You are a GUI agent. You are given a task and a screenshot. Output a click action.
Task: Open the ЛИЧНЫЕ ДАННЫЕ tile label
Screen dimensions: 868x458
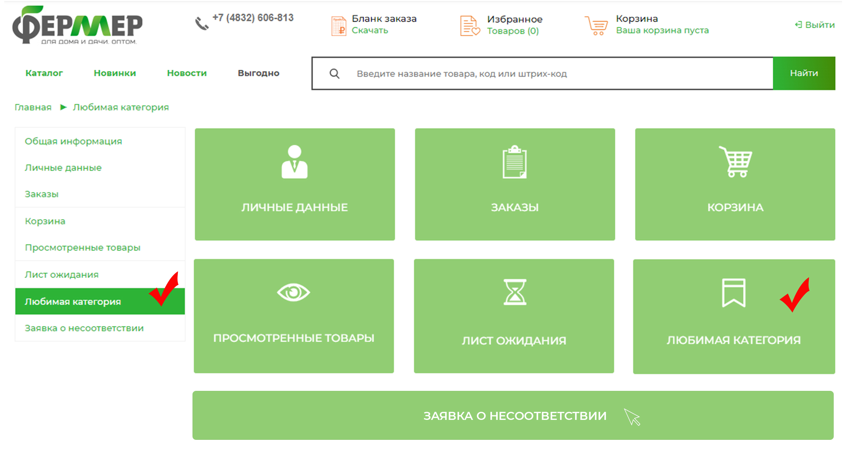(294, 207)
